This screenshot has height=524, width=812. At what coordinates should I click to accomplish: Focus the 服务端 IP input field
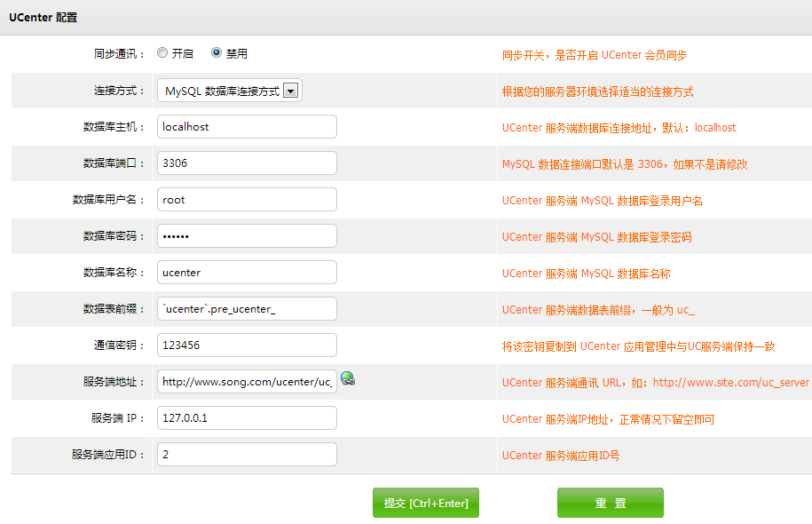tap(247, 417)
